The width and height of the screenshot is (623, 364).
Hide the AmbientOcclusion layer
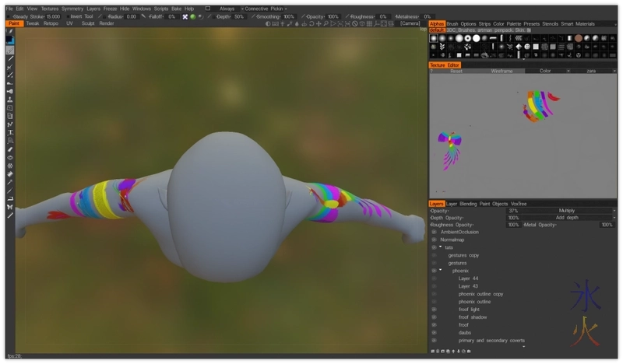434,232
